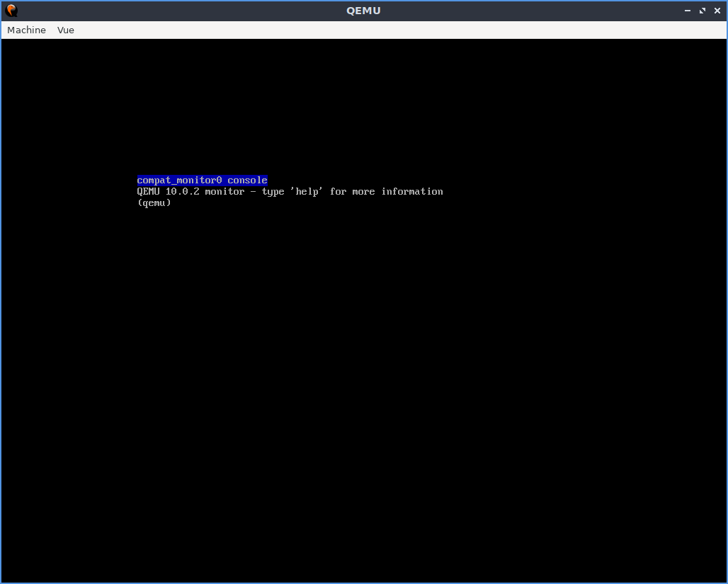This screenshot has height=584, width=728.
Task: Maximize the QEMU window
Action: (x=703, y=11)
